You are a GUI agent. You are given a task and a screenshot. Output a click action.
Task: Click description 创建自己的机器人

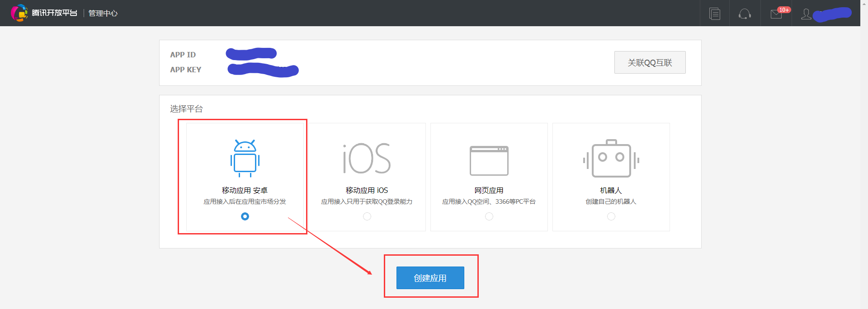click(611, 201)
